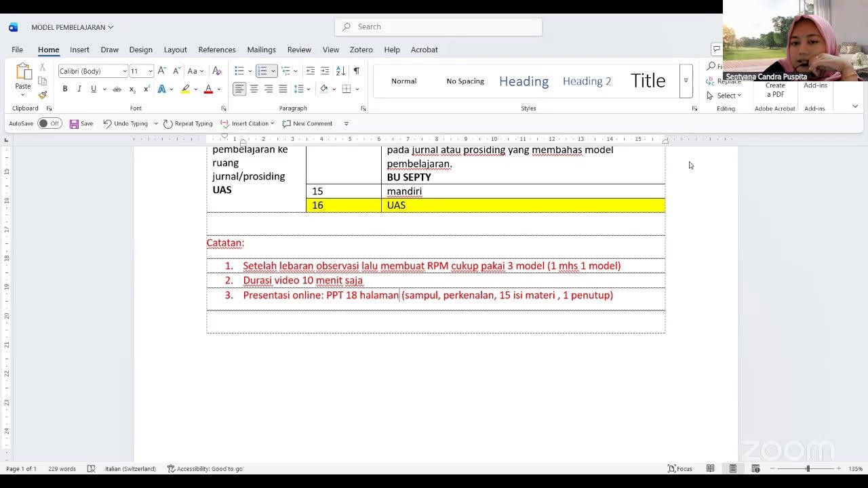
Task: Open text highlight color yellow swatch
Action: click(x=185, y=89)
